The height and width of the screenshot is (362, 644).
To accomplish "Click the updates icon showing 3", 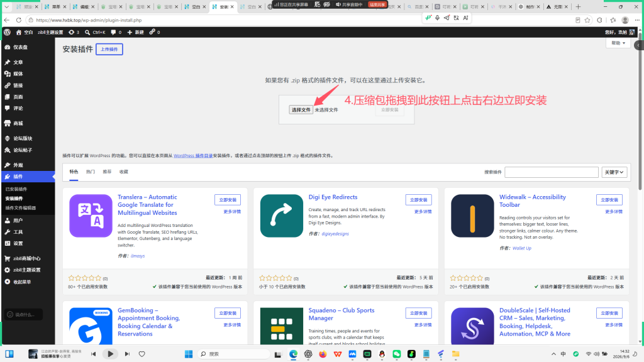I will pos(74,32).
